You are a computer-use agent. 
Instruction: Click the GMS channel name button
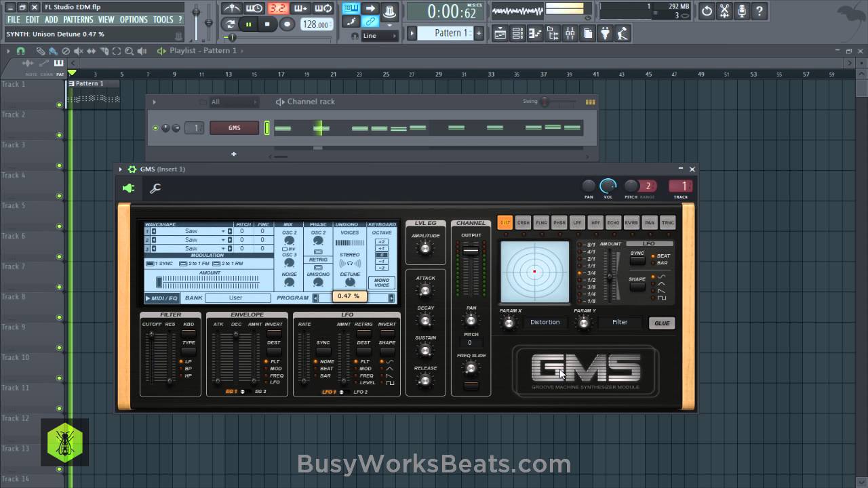pos(234,127)
